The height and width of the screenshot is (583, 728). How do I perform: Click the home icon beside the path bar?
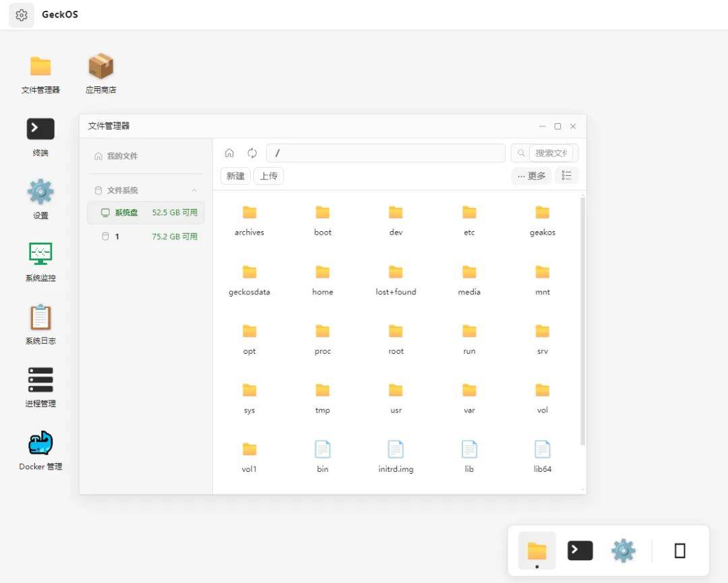click(x=229, y=153)
